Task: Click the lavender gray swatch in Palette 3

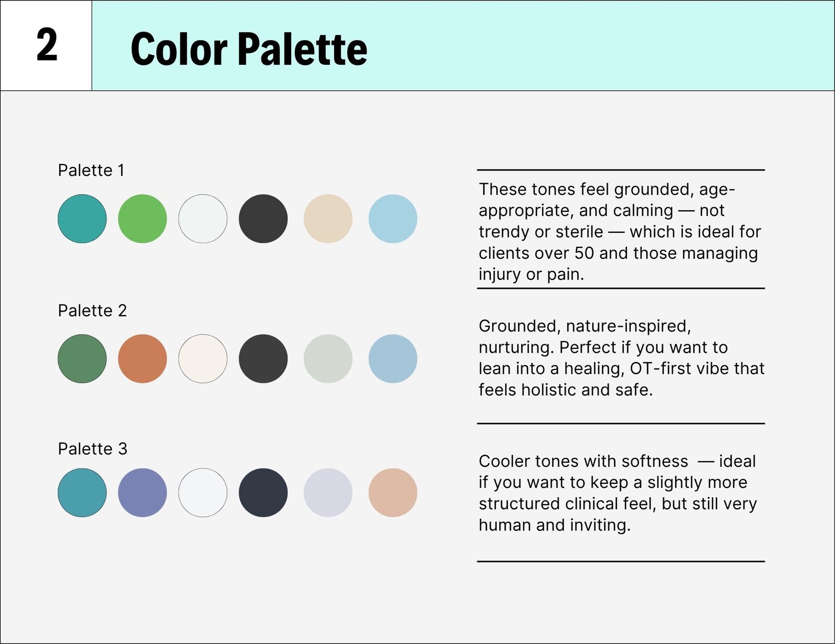Action: click(328, 493)
